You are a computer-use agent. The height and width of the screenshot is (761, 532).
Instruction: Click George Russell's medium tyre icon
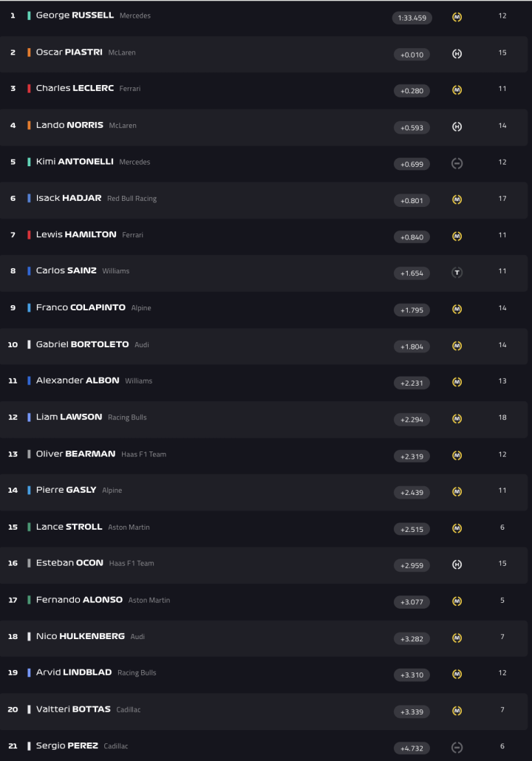(x=457, y=17)
